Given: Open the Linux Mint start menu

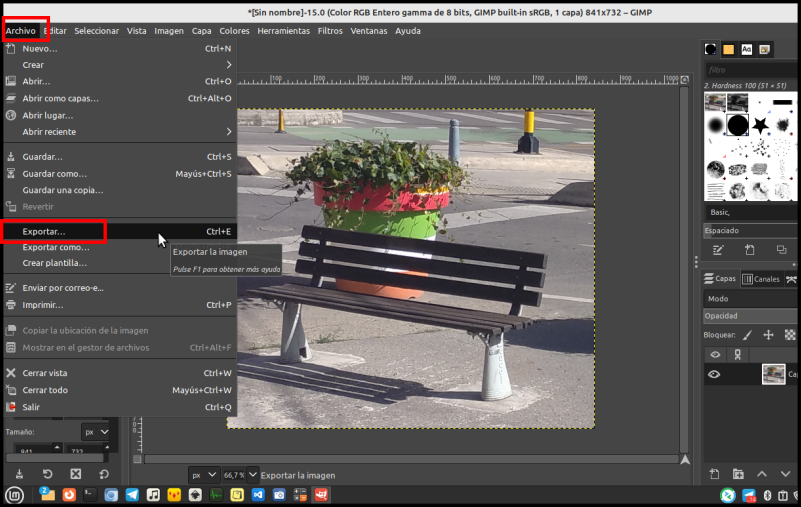Looking at the screenshot, I should pyautogui.click(x=14, y=495).
